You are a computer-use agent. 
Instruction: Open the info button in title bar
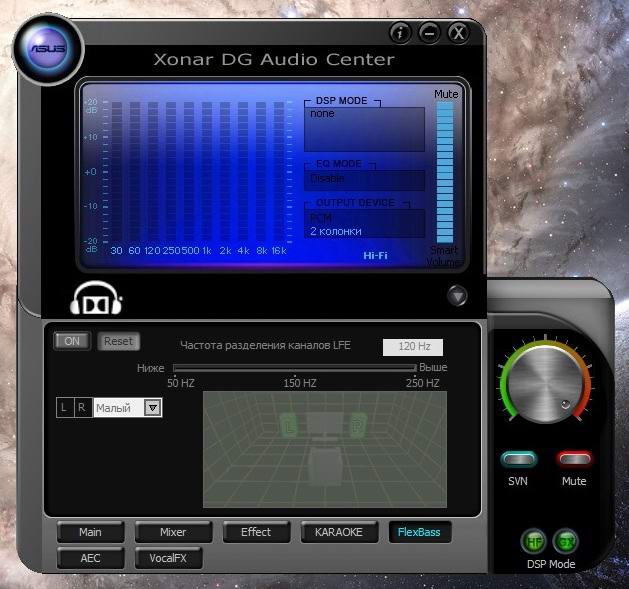401,32
